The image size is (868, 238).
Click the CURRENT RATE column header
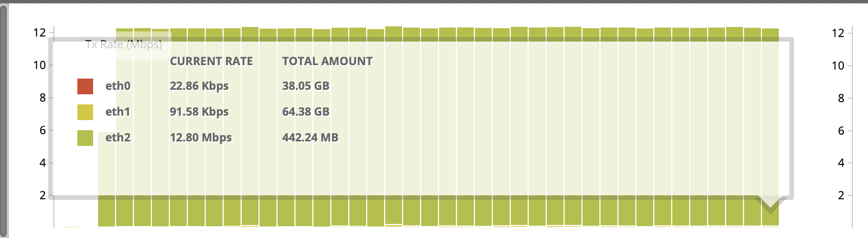point(211,61)
